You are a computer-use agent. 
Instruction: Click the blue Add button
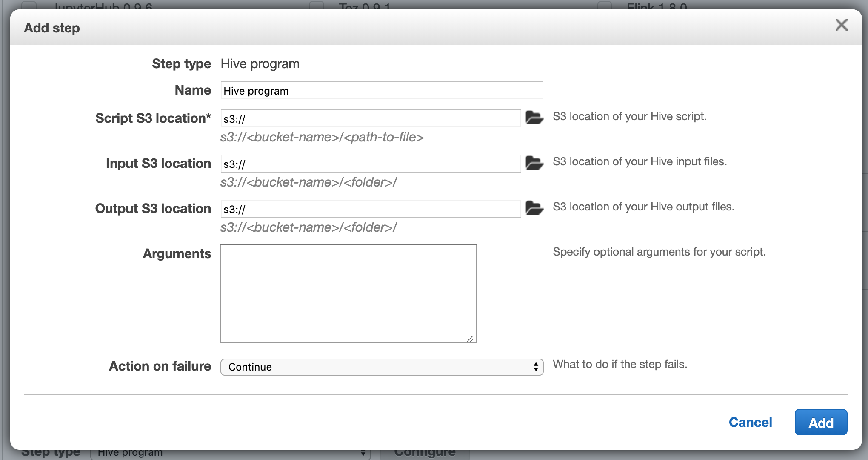click(821, 423)
